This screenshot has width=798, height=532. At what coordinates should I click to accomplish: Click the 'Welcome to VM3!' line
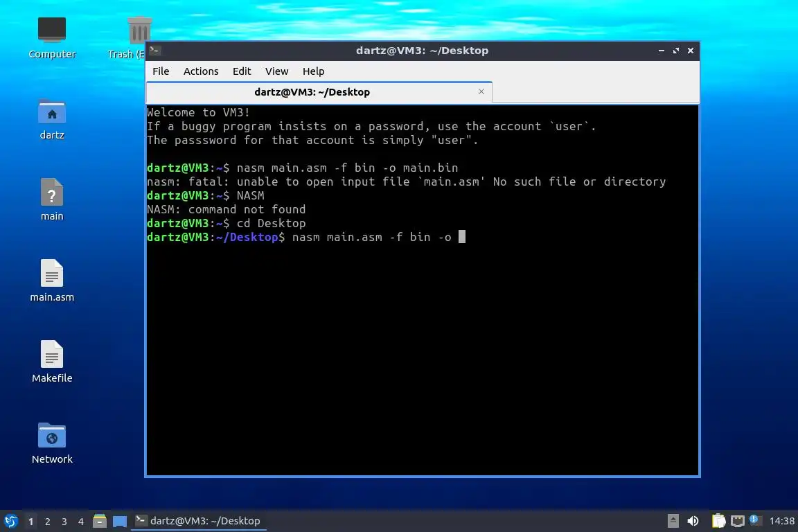coord(199,112)
